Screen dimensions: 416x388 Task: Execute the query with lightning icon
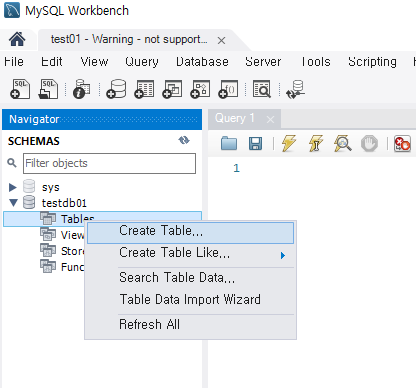[x=289, y=143]
